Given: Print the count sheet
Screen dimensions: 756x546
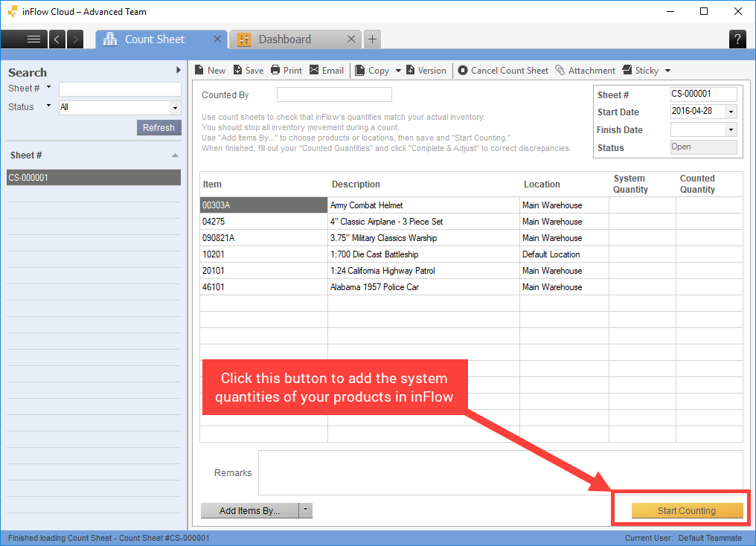Looking at the screenshot, I should pos(286,71).
